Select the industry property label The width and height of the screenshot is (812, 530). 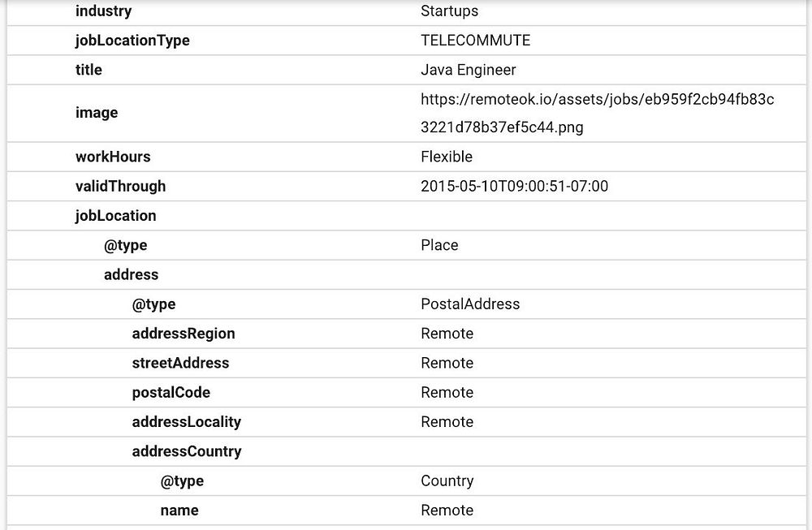tap(103, 11)
